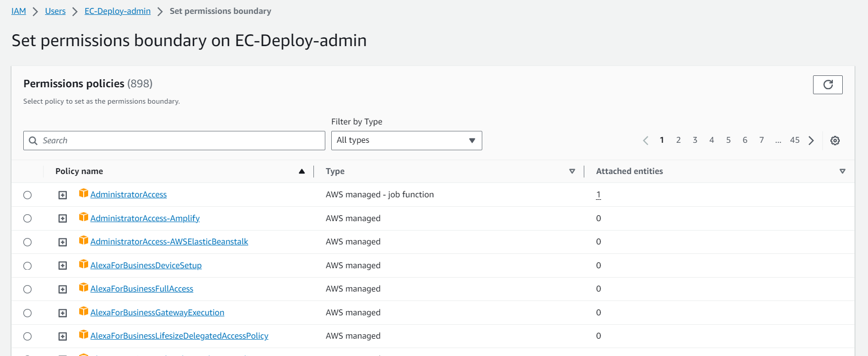Select AdministratorAccess-AWSElasticBeanstalk radio button
The image size is (868, 356).
click(x=28, y=242)
